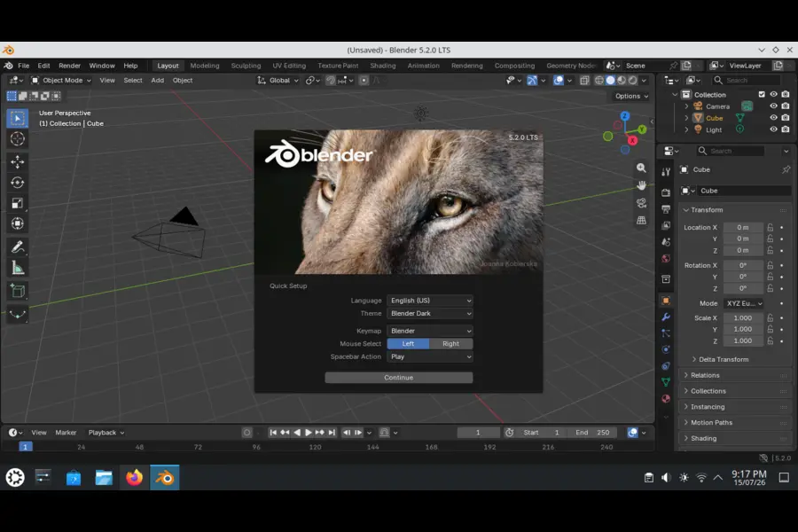The width and height of the screenshot is (798, 532).
Task: Select the Add Cube tool
Action: tap(18, 291)
